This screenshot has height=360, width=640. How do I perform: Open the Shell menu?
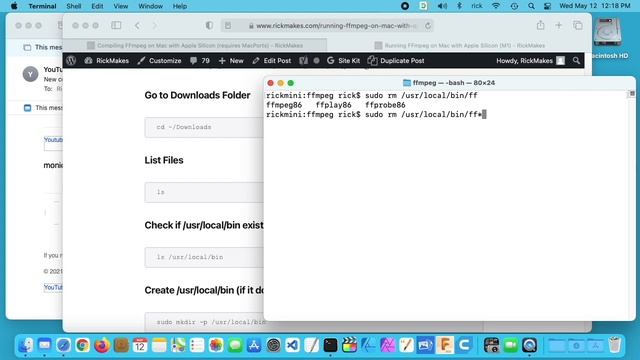pos(73,6)
